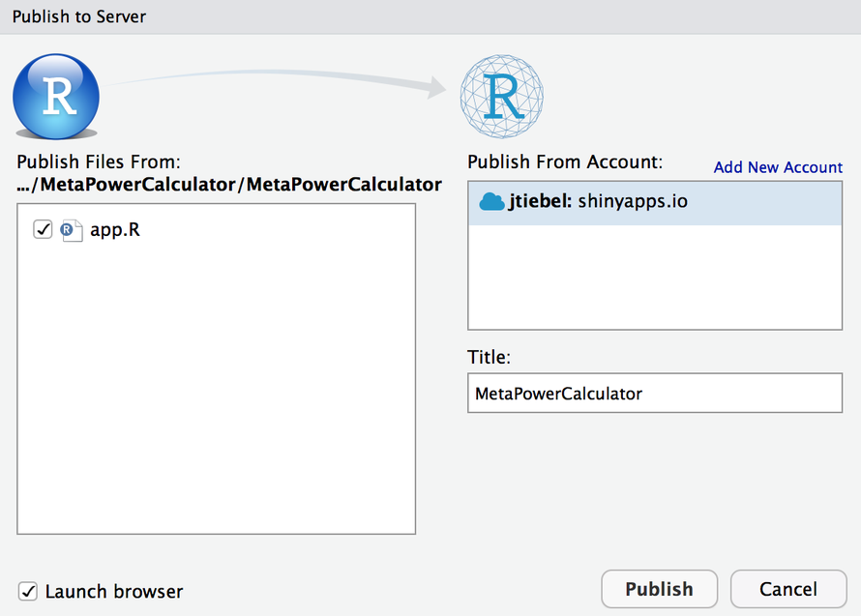This screenshot has height=616, width=861.
Task: Click the cloud icon beside jtiebel
Action: [x=490, y=201]
